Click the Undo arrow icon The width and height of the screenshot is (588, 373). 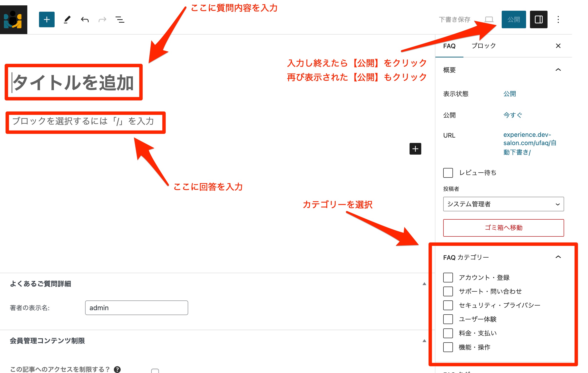(x=85, y=19)
